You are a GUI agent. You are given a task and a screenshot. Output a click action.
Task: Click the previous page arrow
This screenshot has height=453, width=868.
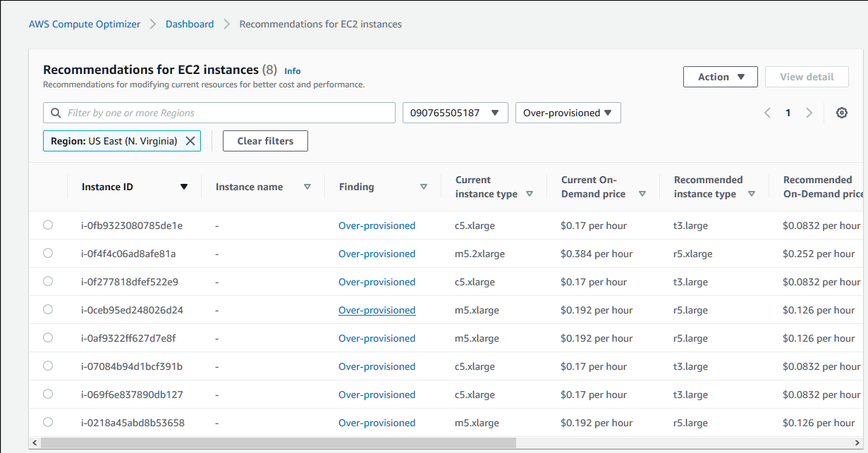pyautogui.click(x=767, y=113)
